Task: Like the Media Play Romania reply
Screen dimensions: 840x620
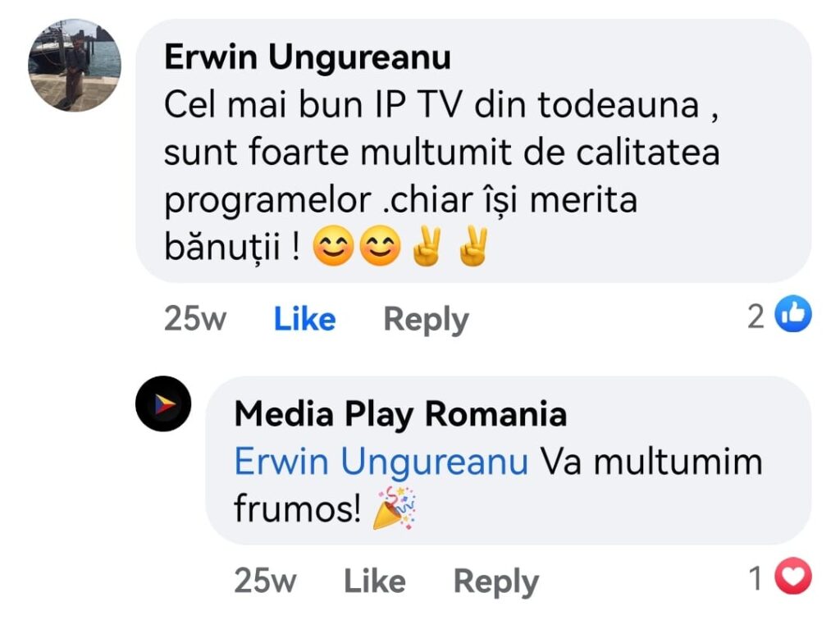Action: coord(374,581)
